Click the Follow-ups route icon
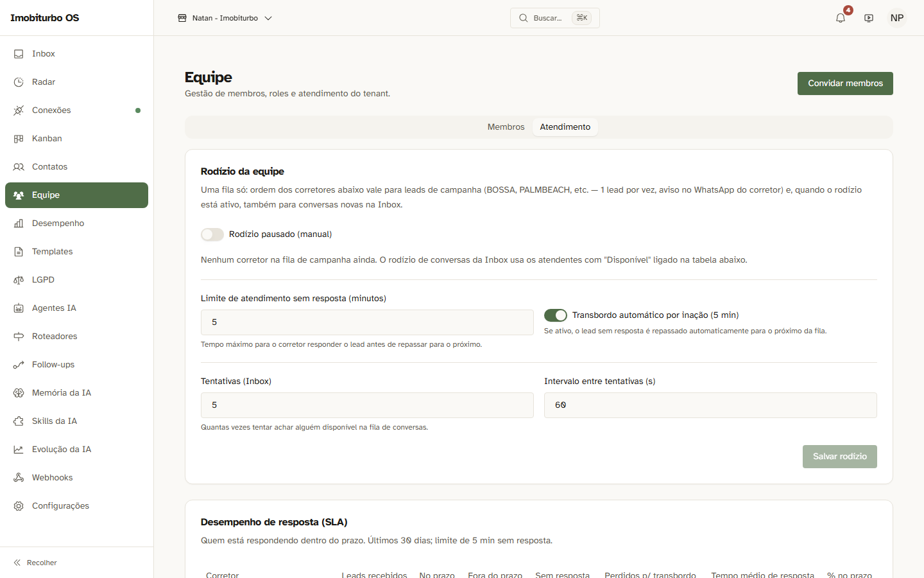The width and height of the screenshot is (924, 578). (x=19, y=365)
